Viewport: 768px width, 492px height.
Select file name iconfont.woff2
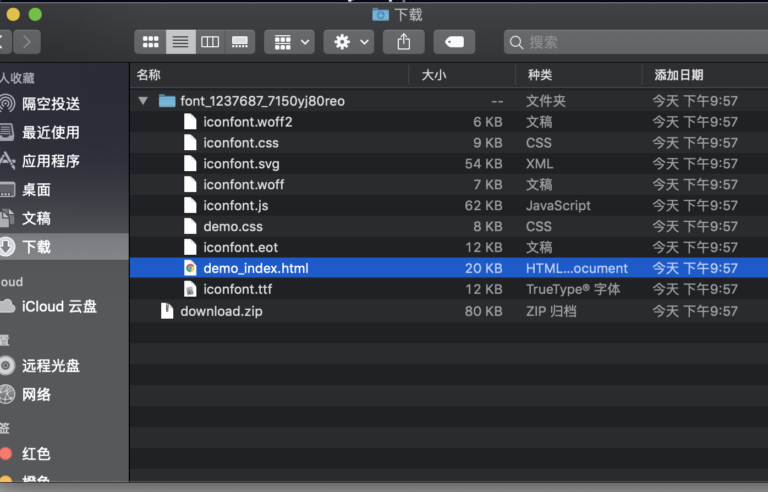[x=248, y=122]
